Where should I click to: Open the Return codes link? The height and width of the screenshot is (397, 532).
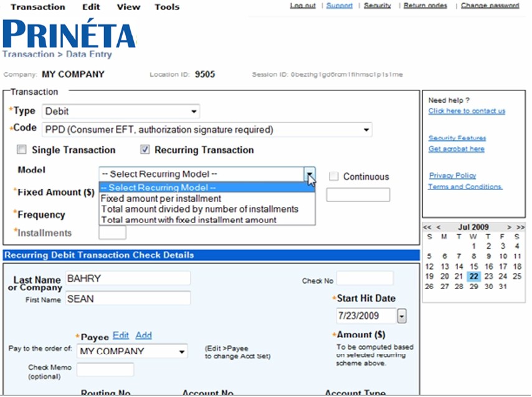pyautogui.click(x=425, y=6)
